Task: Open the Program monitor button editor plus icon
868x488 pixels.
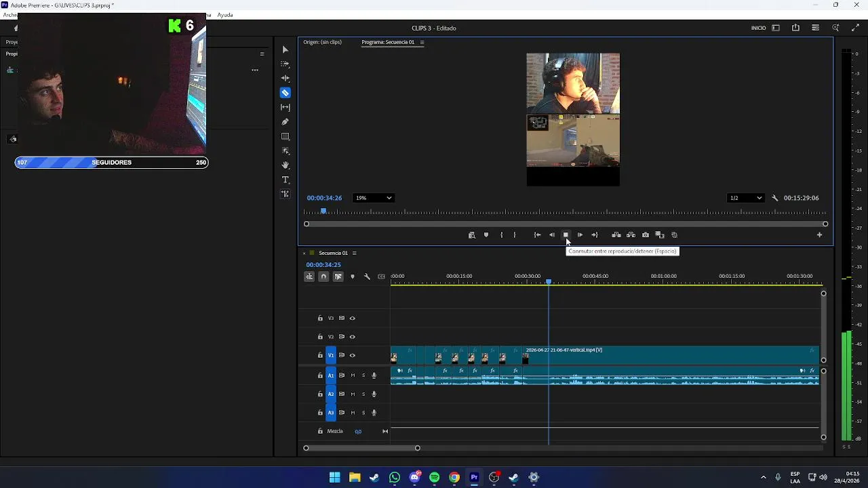Action: tap(819, 235)
